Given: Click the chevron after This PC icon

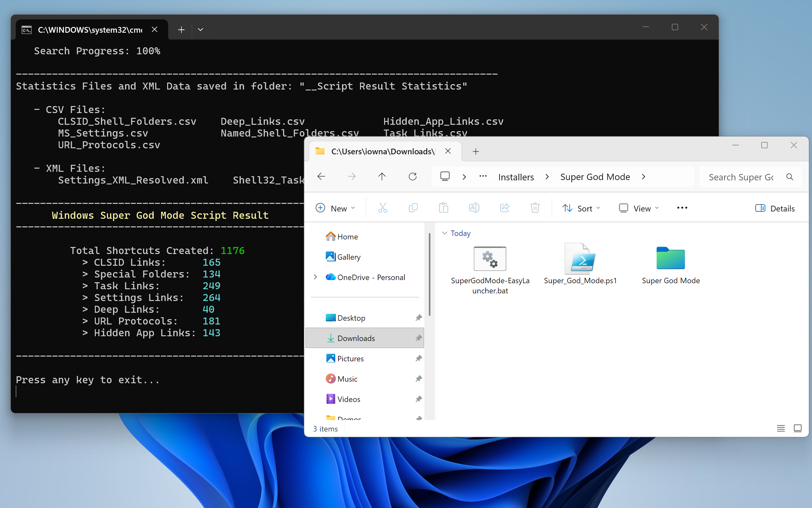Looking at the screenshot, I should pos(464,177).
